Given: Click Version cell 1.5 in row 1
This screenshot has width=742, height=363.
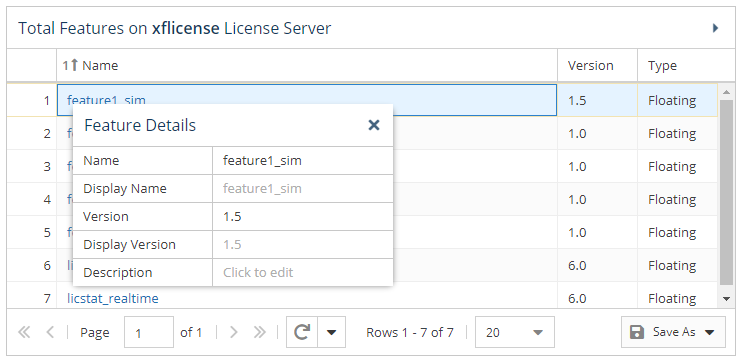Looking at the screenshot, I should click(x=597, y=100).
